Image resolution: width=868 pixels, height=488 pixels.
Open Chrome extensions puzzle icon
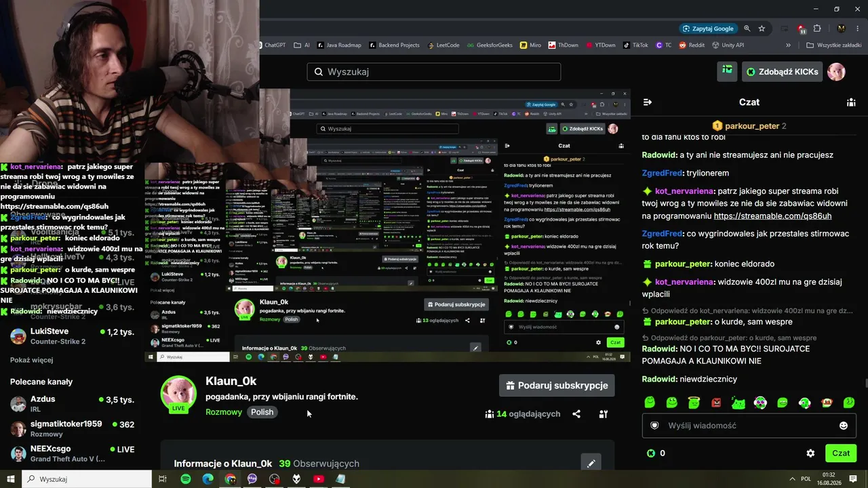tap(817, 28)
